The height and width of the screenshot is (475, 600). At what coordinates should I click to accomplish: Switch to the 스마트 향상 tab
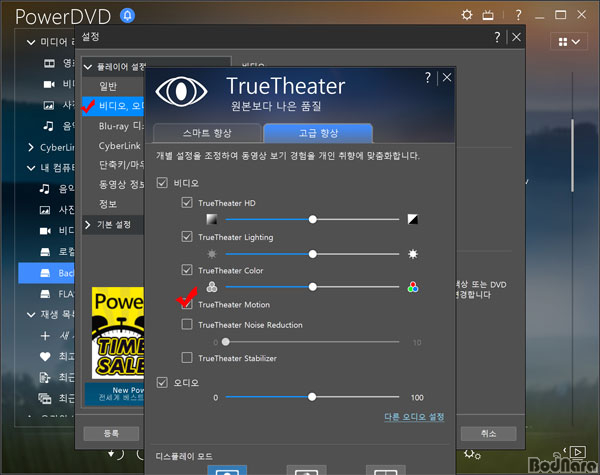pyautogui.click(x=207, y=133)
